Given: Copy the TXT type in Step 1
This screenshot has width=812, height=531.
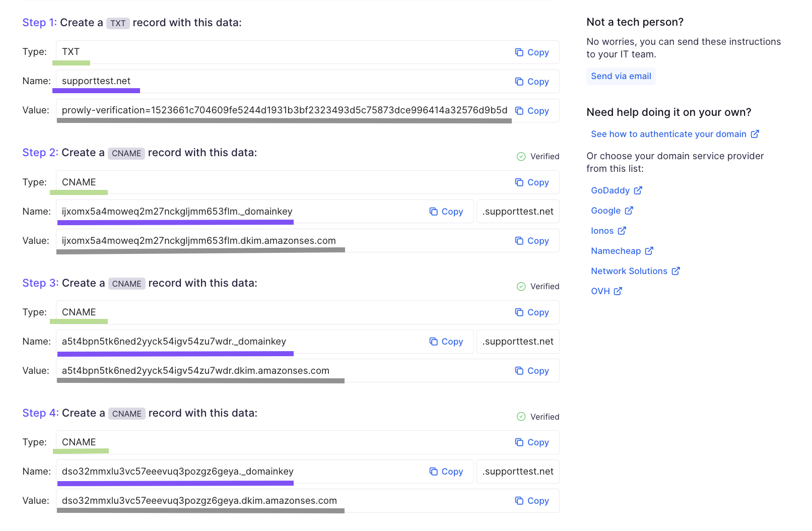Looking at the screenshot, I should (531, 52).
